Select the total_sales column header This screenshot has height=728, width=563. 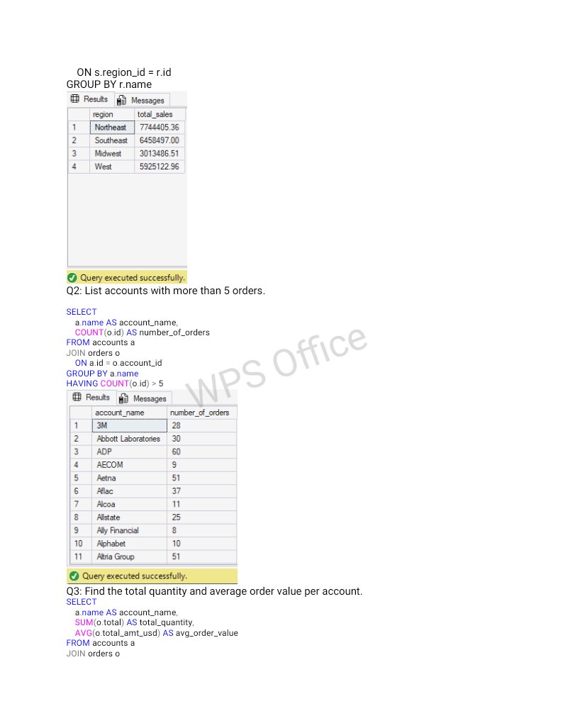(160, 114)
